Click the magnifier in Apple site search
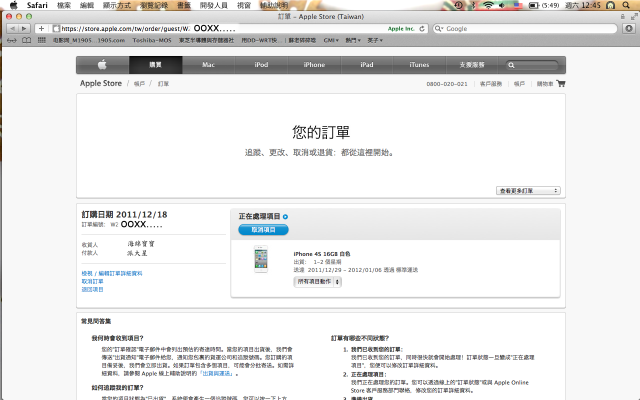The width and height of the screenshot is (640, 400). (511, 65)
